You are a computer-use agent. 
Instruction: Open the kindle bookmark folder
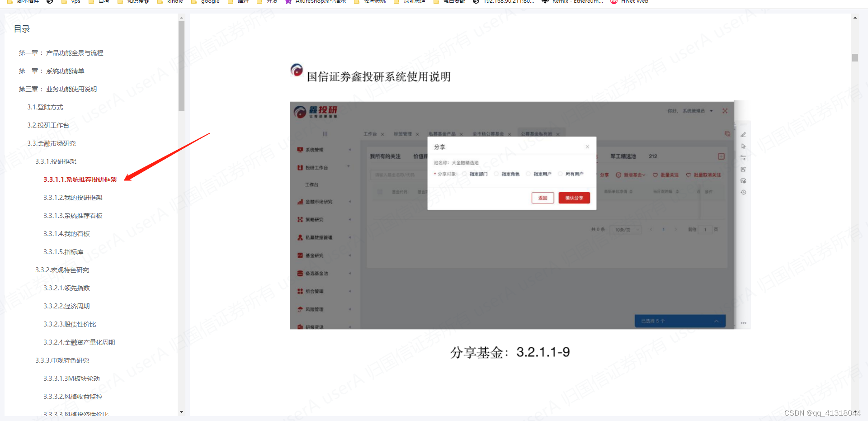170,1
